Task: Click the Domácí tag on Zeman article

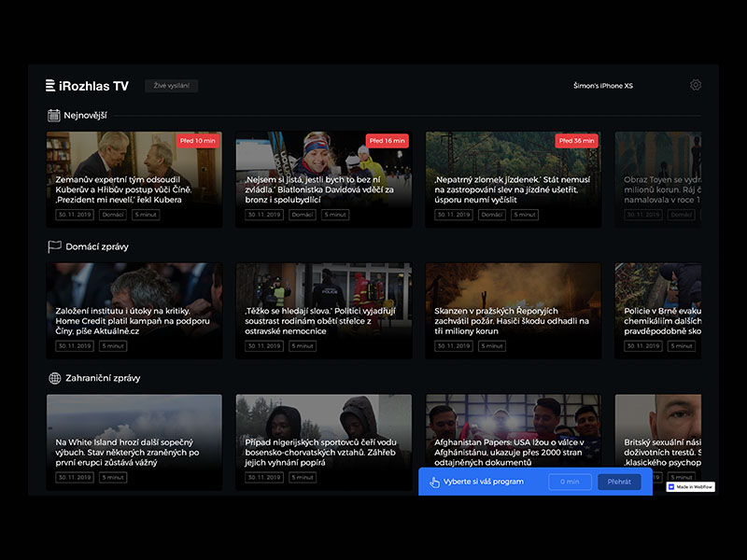Action: (x=112, y=215)
